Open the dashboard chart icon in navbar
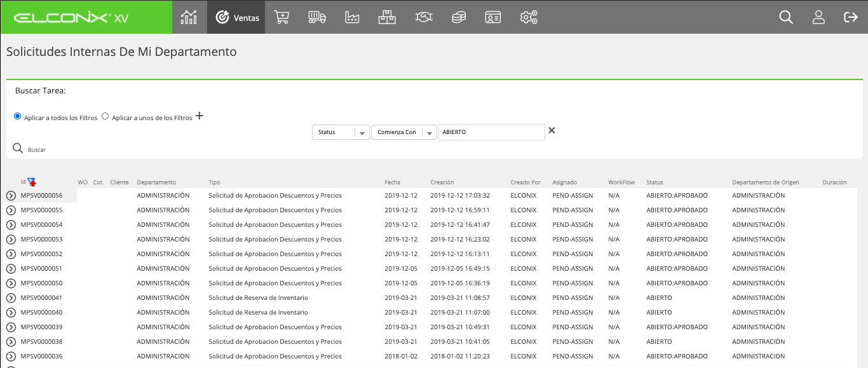The image size is (868, 368). (x=189, y=17)
